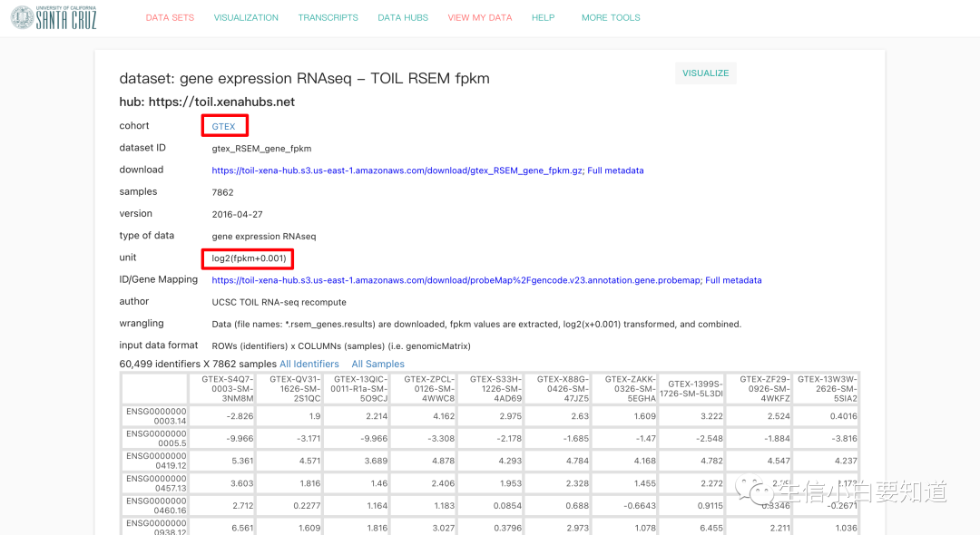Image resolution: width=980 pixels, height=535 pixels.
Task: Open Full metadata link for ID/Gene Mapping
Action: [x=734, y=280]
